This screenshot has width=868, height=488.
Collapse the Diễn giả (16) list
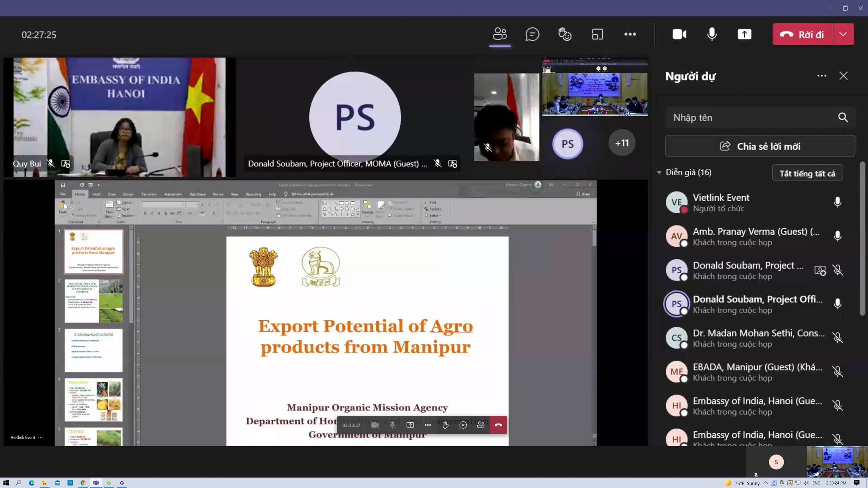pyautogui.click(x=659, y=172)
